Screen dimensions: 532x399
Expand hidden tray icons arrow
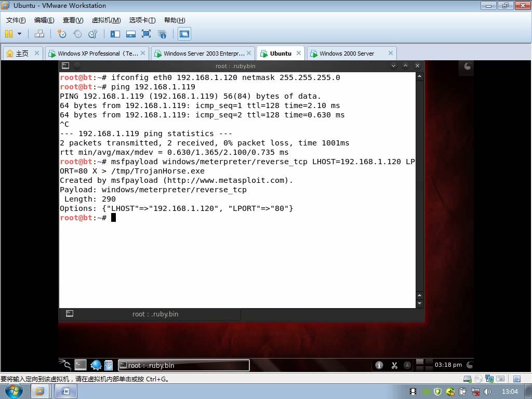[407, 365]
